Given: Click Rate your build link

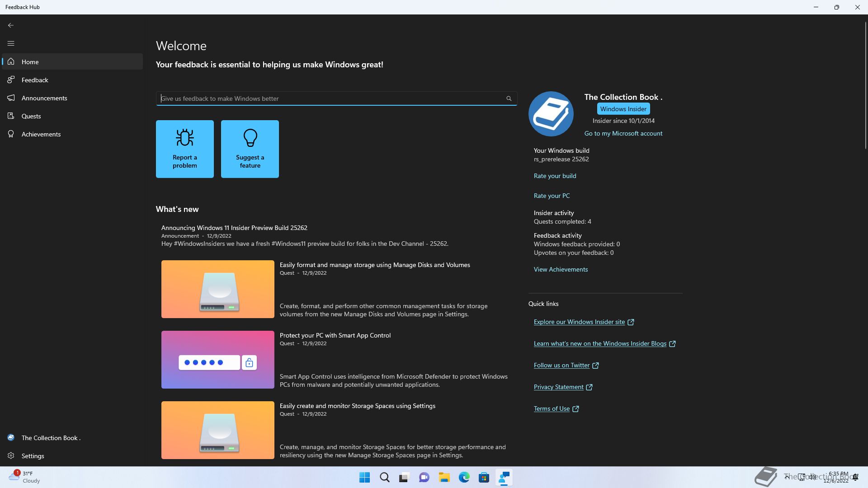Looking at the screenshot, I should tap(555, 176).
